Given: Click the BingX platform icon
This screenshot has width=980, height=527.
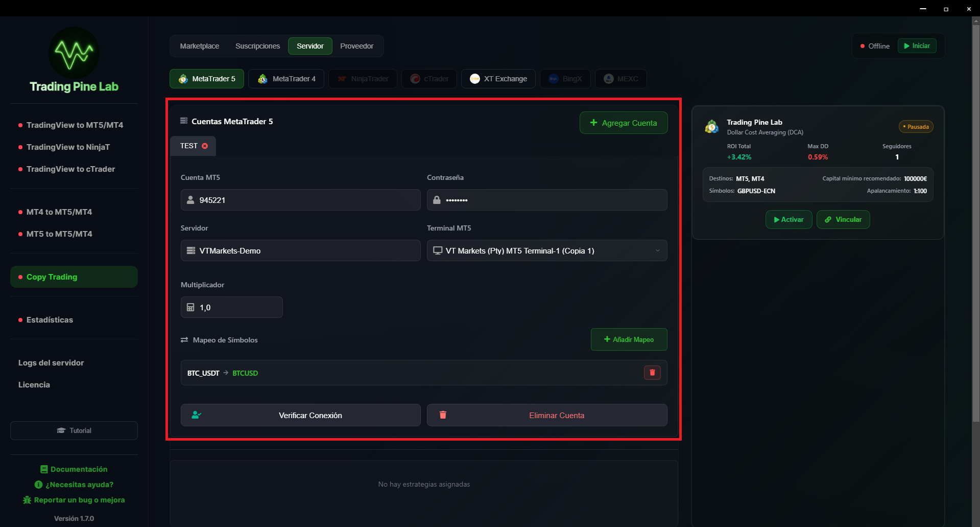Looking at the screenshot, I should click(554, 79).
